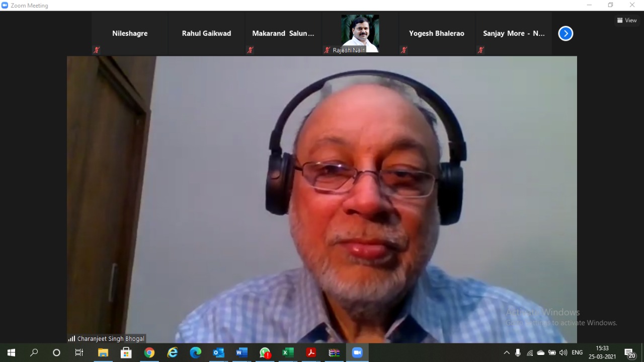Open File Explorer from the taskbar
Image resolution: width=644 pixels, height=362 pixels.
(x=103, y=352)
